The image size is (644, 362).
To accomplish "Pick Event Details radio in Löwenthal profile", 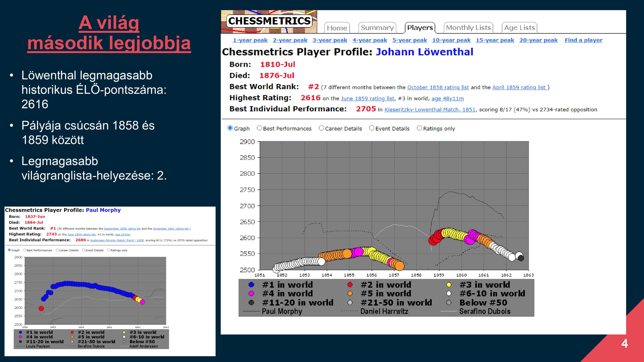I will [372, 128].
